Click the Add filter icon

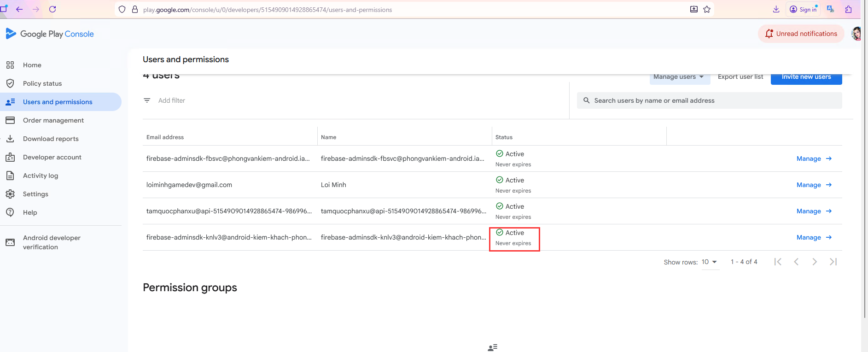[147, 100]
